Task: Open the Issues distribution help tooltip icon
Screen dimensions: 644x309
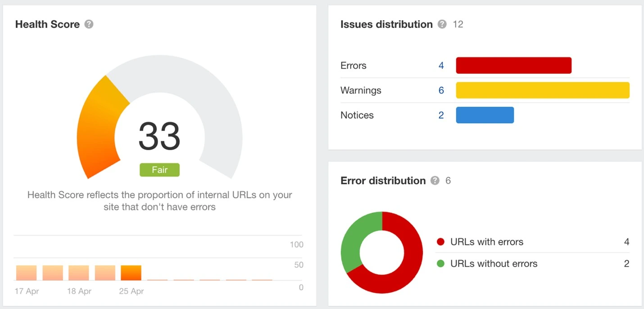Action: point(442,24)
